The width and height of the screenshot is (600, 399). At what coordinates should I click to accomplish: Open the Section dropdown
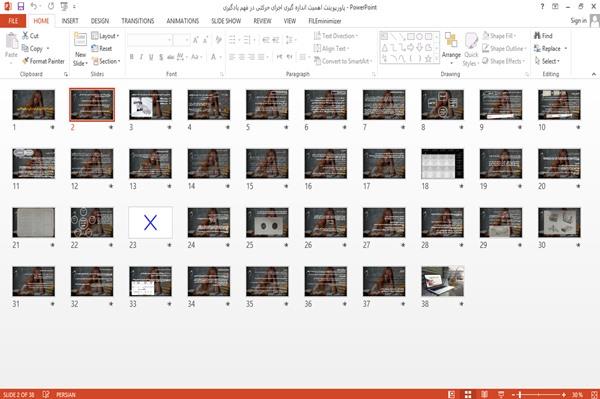[106, 61]
